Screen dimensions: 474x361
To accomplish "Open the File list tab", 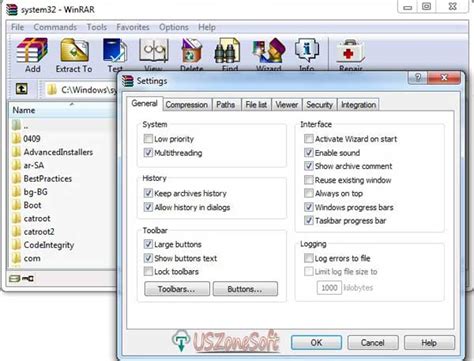I will (x=256, y=105).
